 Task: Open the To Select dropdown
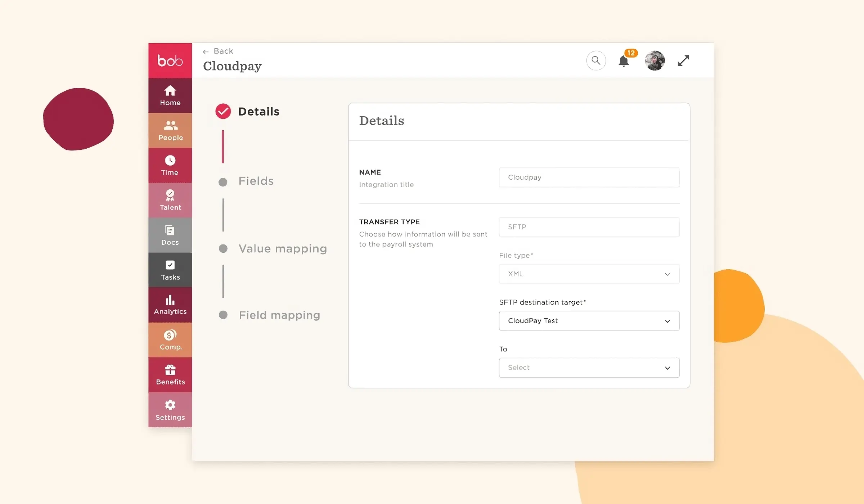click(x=589, y=368)
